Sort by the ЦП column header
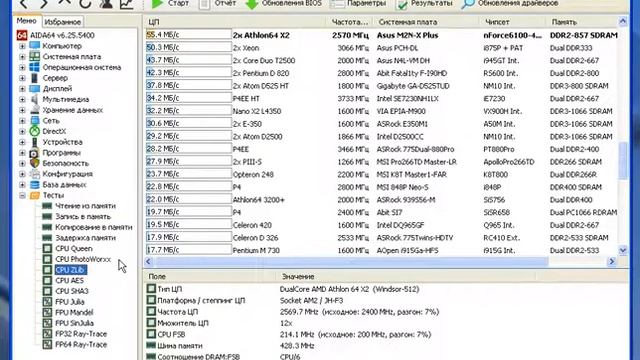 pyautogui.click(x=235, y=22)
